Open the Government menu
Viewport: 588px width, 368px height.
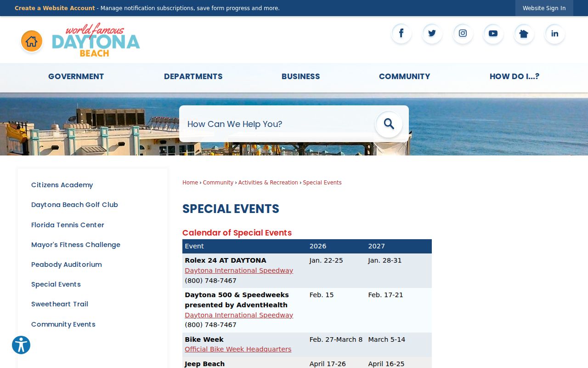(76, 76)
